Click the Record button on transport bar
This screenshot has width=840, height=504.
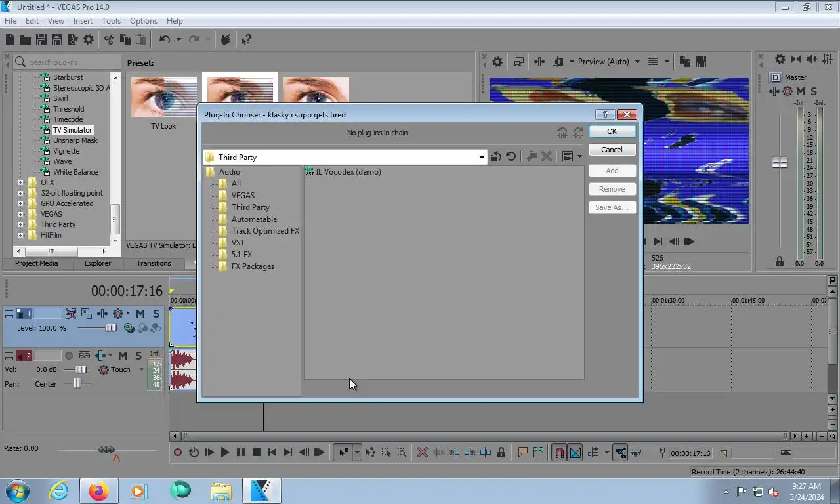point(178,452)
